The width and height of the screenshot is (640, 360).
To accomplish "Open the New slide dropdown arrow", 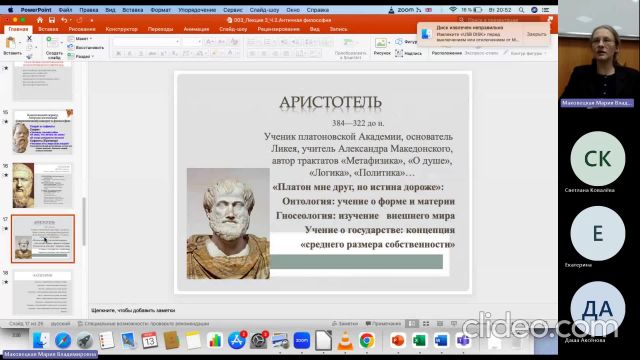I will click(61, 42).
